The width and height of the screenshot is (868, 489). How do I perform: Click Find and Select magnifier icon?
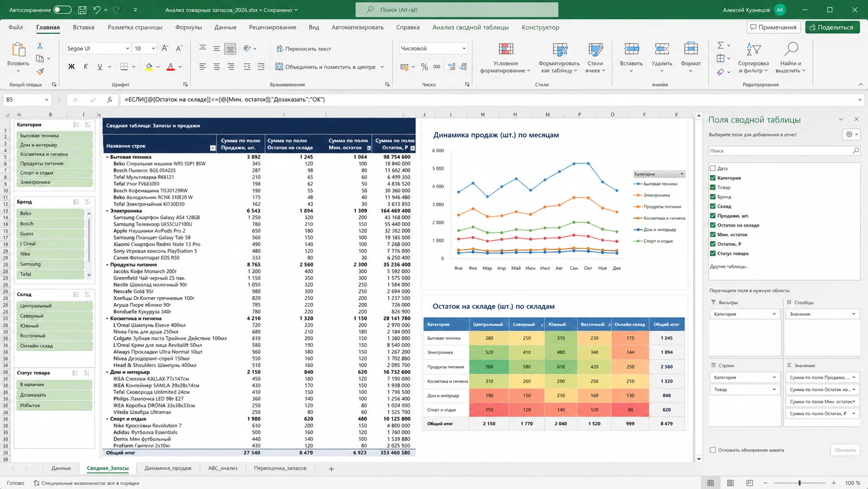point(791,49)
